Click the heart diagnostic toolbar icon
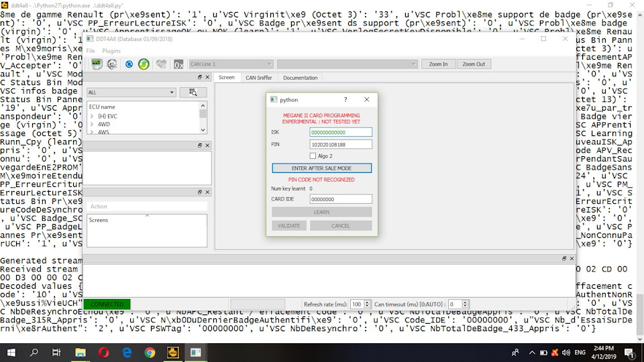The image size is (644, 362). (161, 64)
